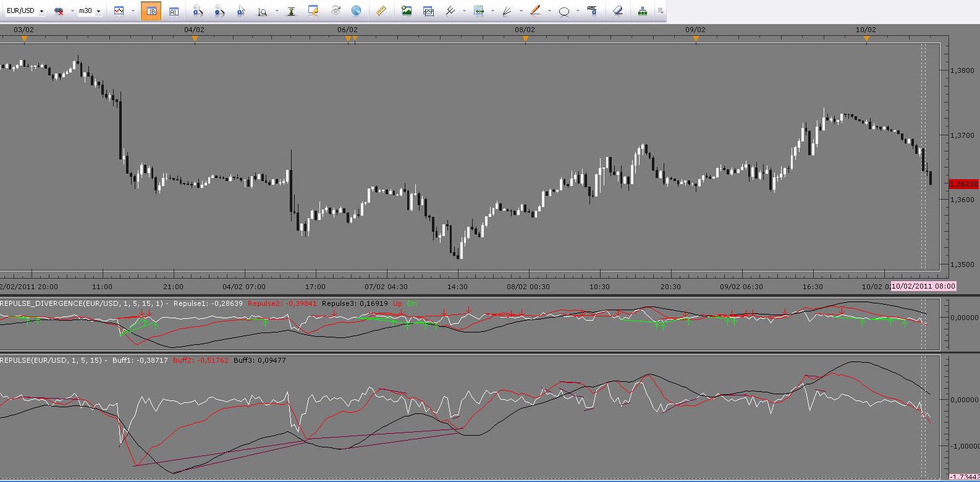Click the zoom out magnifier icon
This screenshot has height=482, width=980.
219,11
